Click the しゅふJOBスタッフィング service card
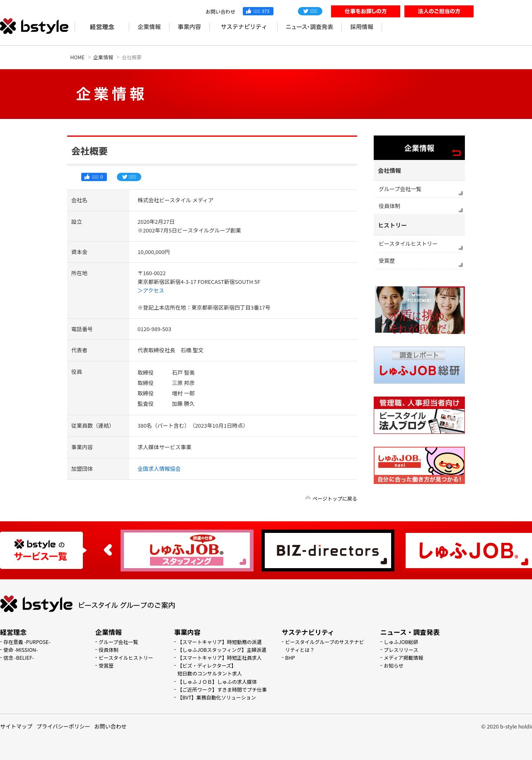This screenshot has width=532, height=760. pyautogui.click(x=187, y=550)
